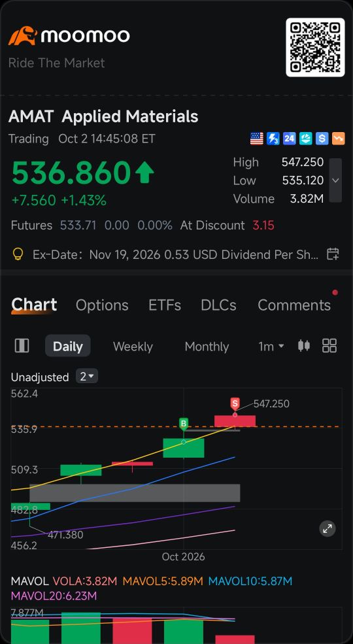
Task: Tap the Futures price 533.71
Action: (x=78, y=226)
